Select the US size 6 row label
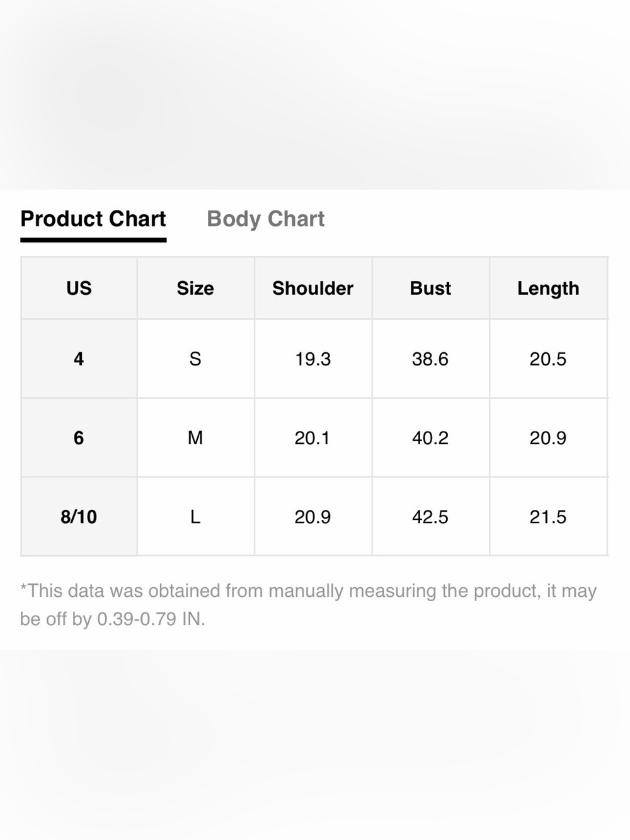Viewport: 630px width, 840px height. 79,437
